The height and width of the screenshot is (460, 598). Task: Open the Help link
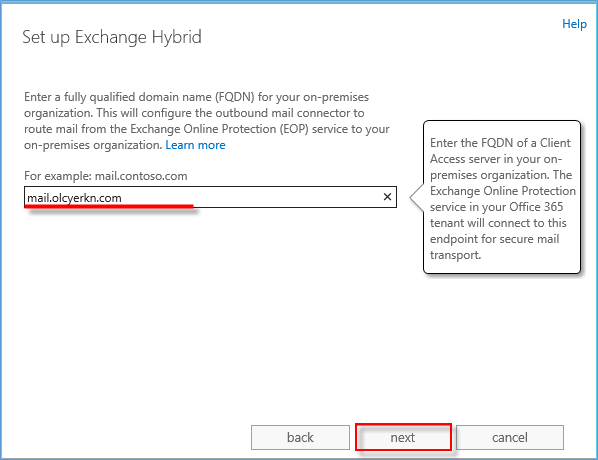(x=574, y=24)
